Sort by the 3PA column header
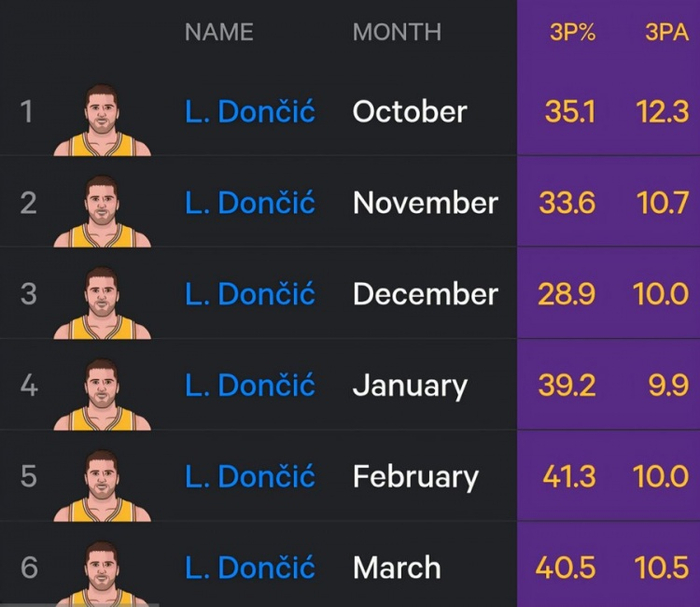The image size is (700, 607). tap(666, 32)
